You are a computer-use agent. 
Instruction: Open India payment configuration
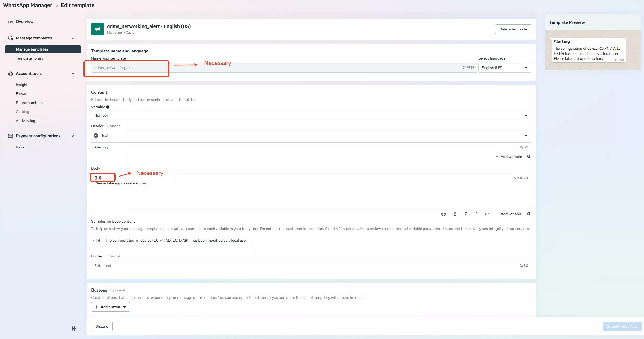(x=20, y=147)
